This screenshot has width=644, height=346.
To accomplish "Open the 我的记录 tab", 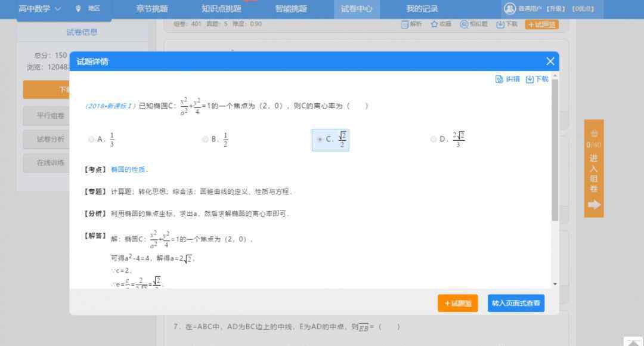I will click(422, 8).
